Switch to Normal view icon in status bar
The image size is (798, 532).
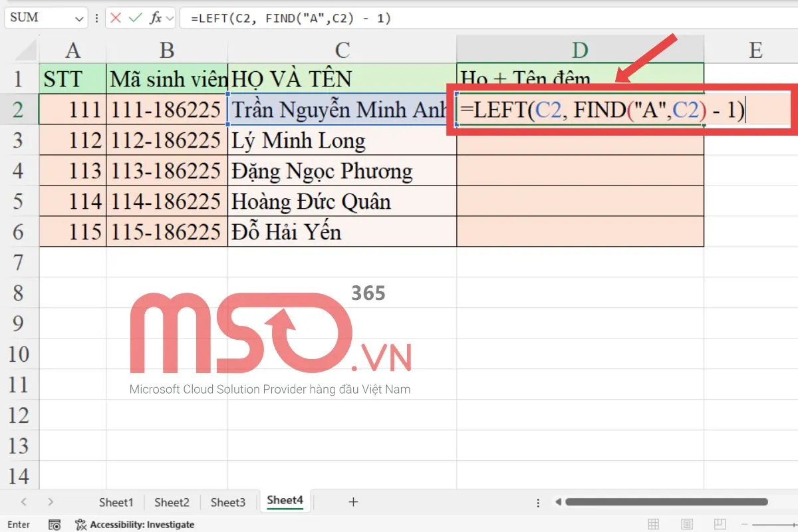tap(655, 525)
